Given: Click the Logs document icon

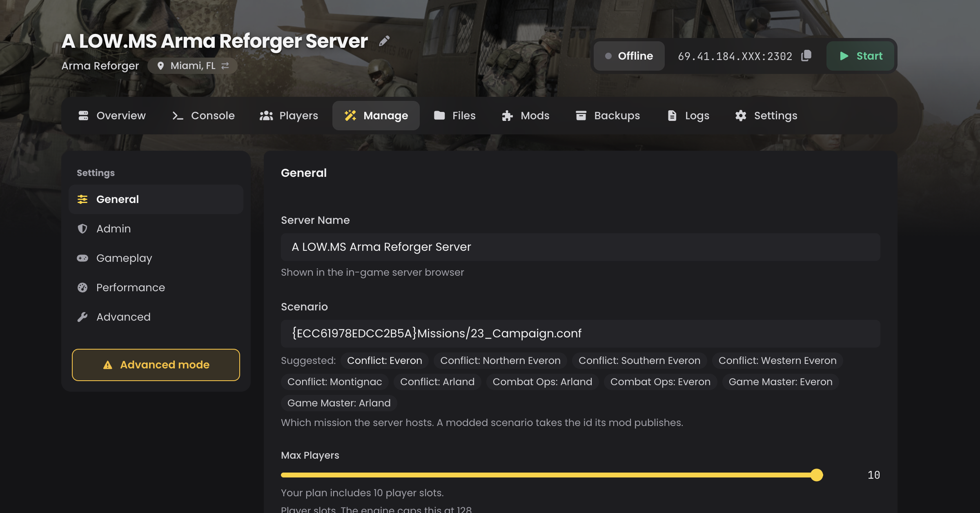Looking at the screenshot, I should tap(672, 116).
